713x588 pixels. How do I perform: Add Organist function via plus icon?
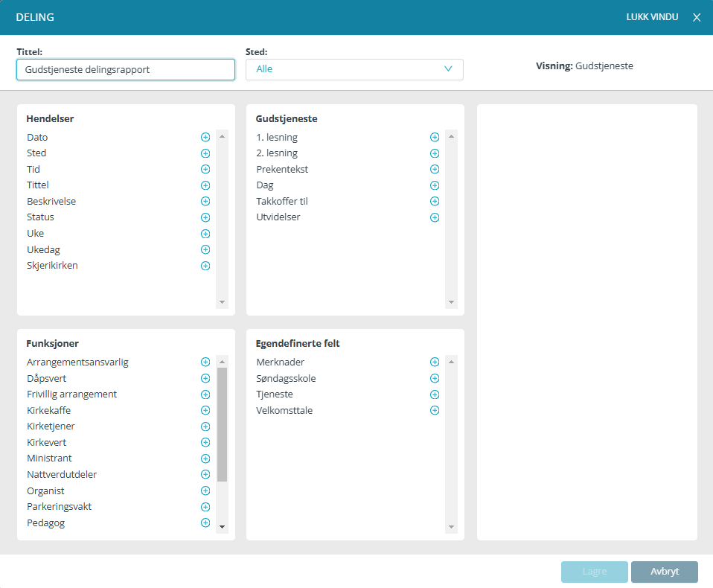[205, 491]
